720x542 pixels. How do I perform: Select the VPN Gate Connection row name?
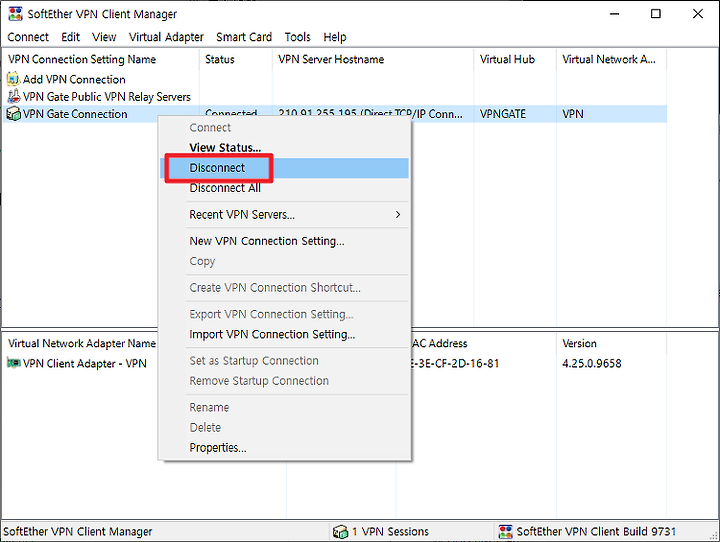75,114
